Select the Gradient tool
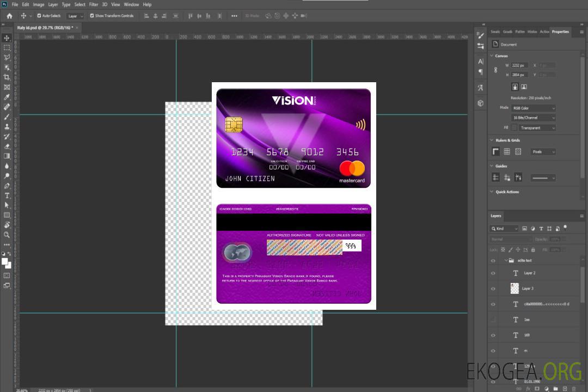Image resolution: width=588 pixels, height=392 pixels. [x=7, y=156]
